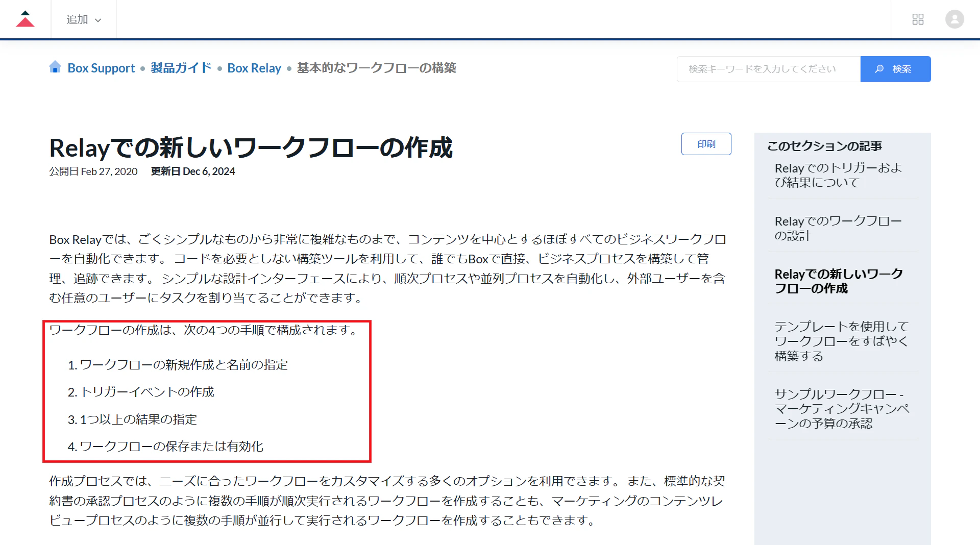Click the home icon in breadcrumb
The width and height of the screenshot is (980, 545).
click(x=55, y=67)
